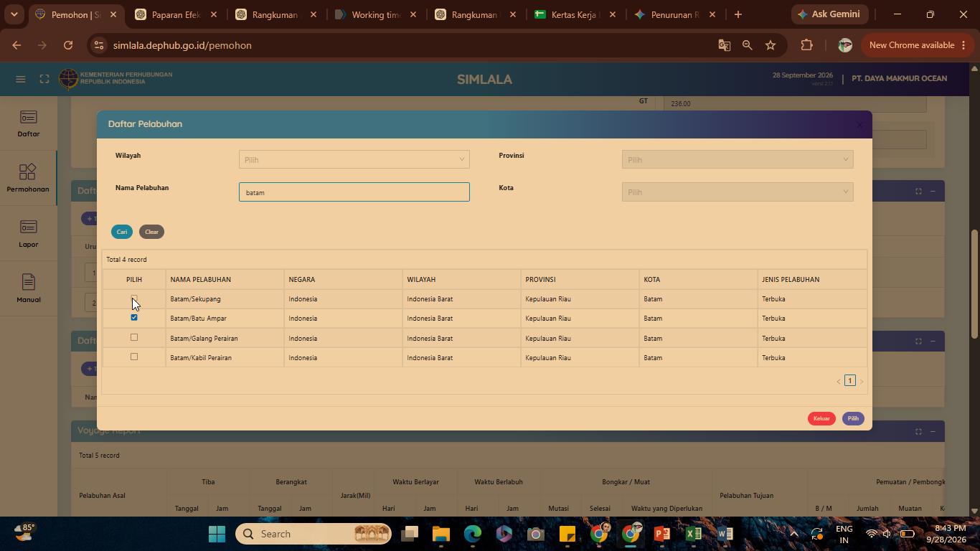Click the Nama Pelabuhan input field

(x=354, y=192)
